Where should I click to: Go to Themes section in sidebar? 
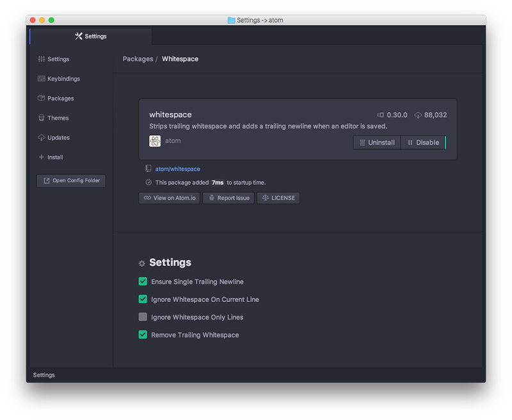pyautogui.click(x=58, y=118)
